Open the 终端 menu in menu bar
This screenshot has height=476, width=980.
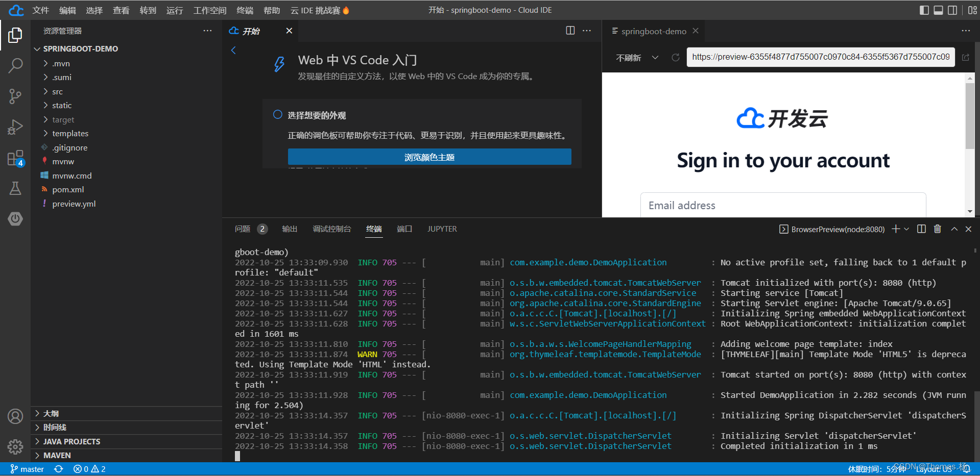pos(245,10)
